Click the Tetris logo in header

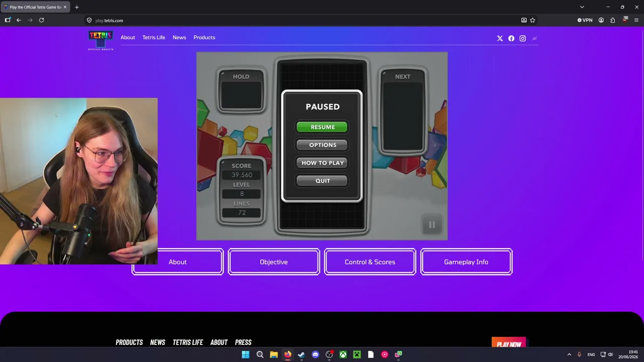(101, 40)
